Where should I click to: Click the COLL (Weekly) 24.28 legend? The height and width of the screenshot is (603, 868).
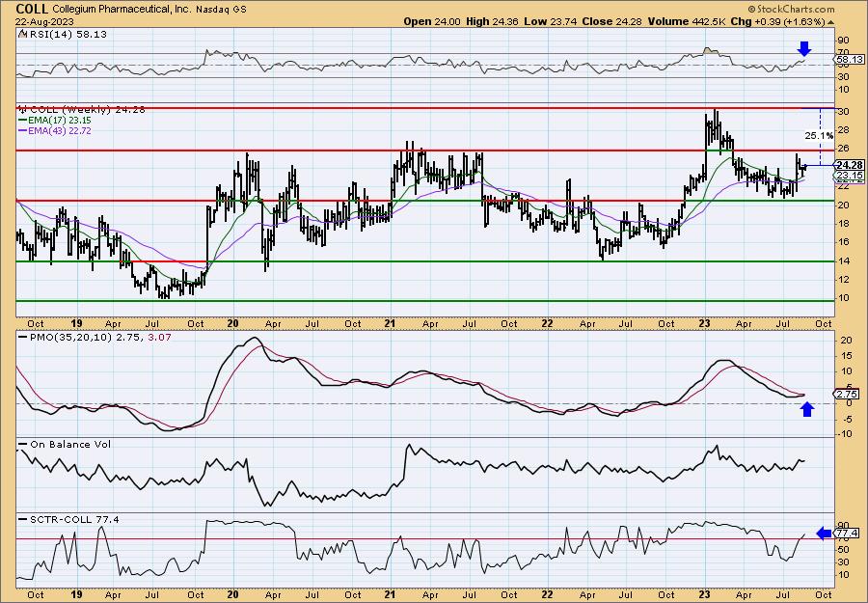(82, 110)
